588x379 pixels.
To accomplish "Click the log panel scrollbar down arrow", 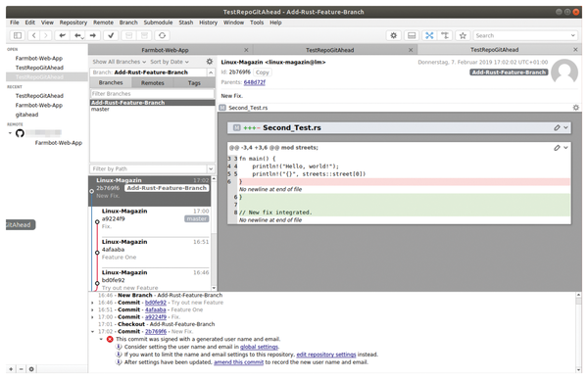I will tap(578, 370).
